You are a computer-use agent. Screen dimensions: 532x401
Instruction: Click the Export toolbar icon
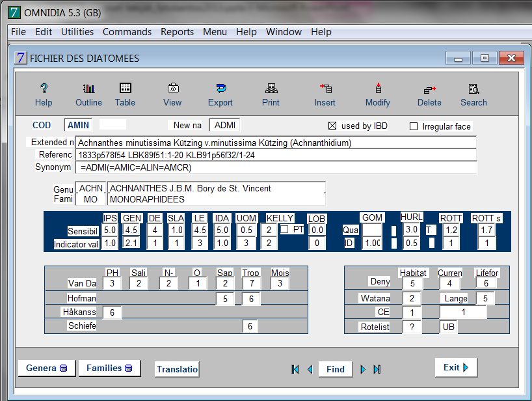(x=221, y=89)
